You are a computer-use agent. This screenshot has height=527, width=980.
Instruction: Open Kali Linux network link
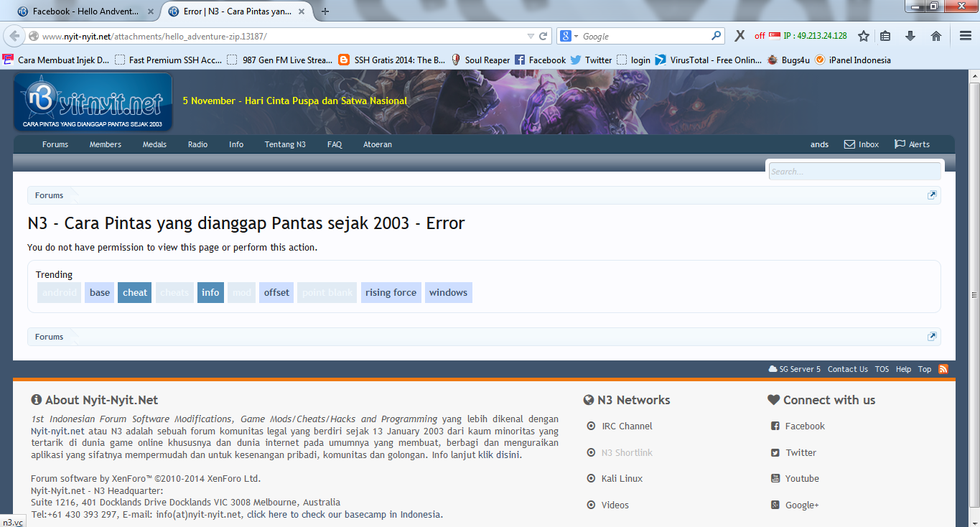[x=622, y=478]
